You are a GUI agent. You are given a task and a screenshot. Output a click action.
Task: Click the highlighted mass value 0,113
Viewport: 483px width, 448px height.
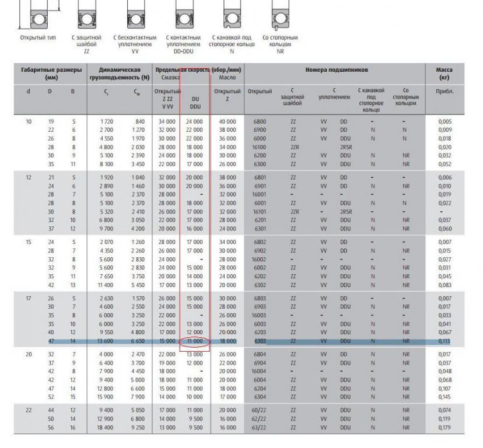point(443,341)
